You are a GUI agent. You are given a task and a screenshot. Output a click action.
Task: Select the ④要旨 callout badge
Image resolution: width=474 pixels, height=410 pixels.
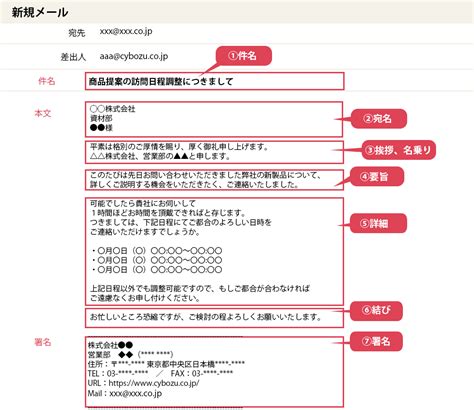pos(376,177)
